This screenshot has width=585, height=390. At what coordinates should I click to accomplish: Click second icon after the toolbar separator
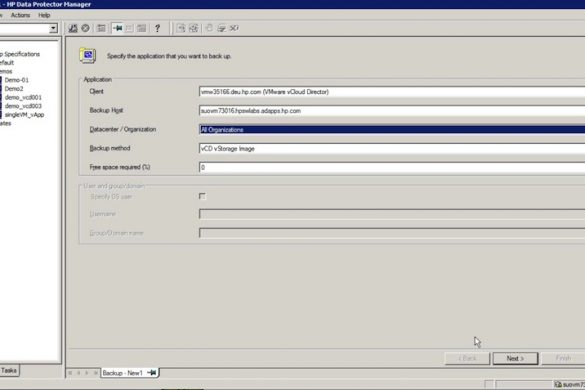point(194,28)
